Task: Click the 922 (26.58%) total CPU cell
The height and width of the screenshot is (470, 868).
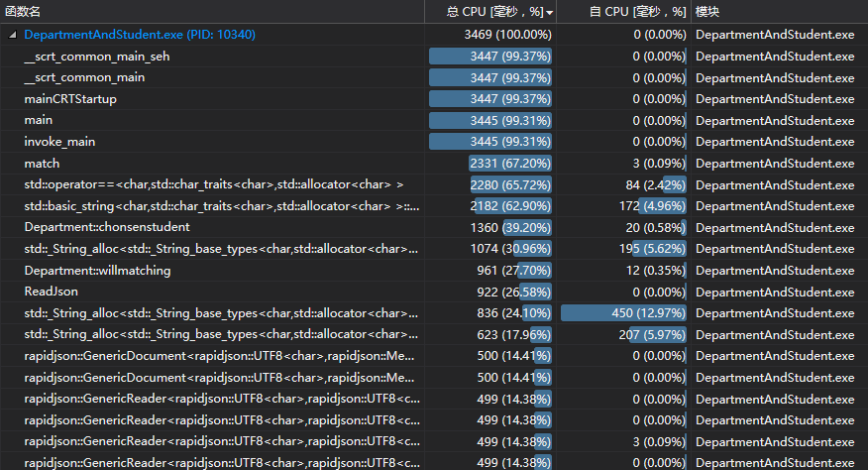Action: point(490,292)
